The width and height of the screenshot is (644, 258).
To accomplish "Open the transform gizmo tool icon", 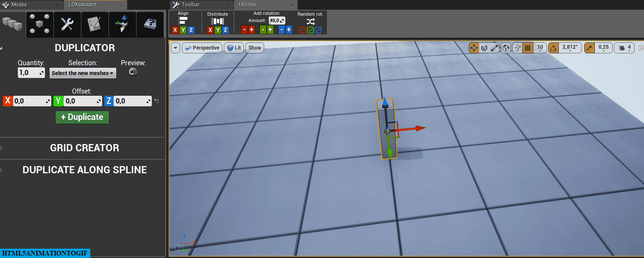I will point(123,25).
